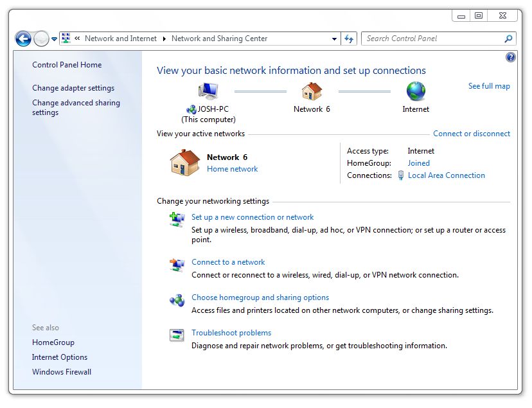Open the address bar history dropdown
Screen dimensions: 532x408
pos(334,39)
